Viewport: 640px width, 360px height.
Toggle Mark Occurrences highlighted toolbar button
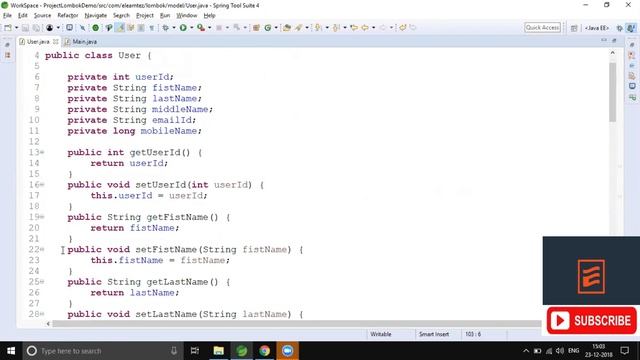pos(120,28)
